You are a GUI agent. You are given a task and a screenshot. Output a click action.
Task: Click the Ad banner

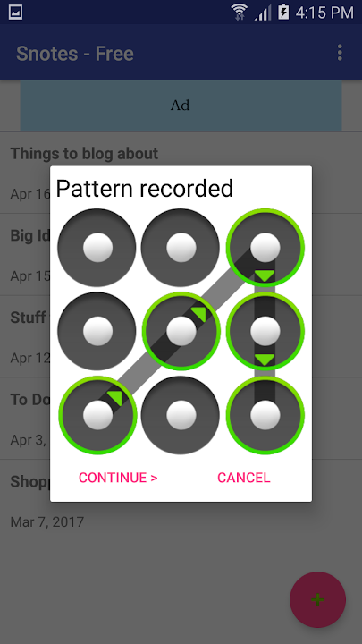(181, 106)
